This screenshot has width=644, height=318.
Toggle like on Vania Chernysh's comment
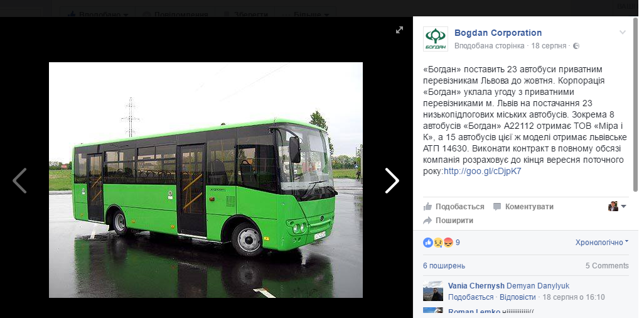pos(471,297)
